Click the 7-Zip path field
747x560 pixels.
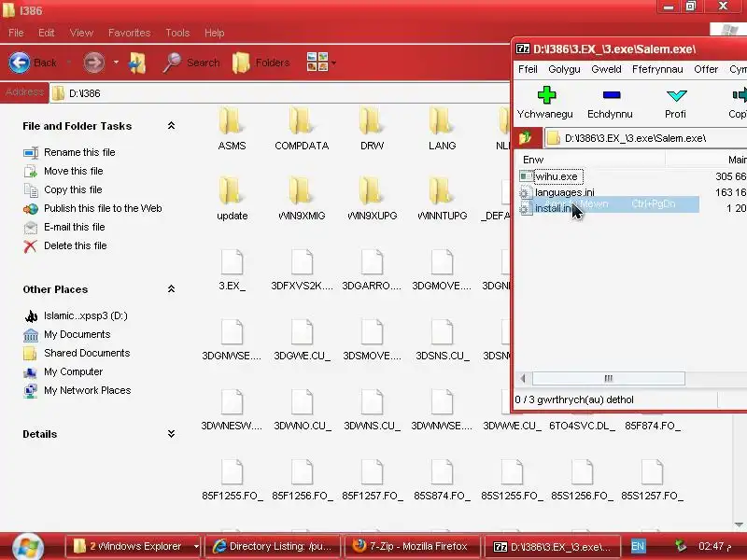tap(645, 138)
